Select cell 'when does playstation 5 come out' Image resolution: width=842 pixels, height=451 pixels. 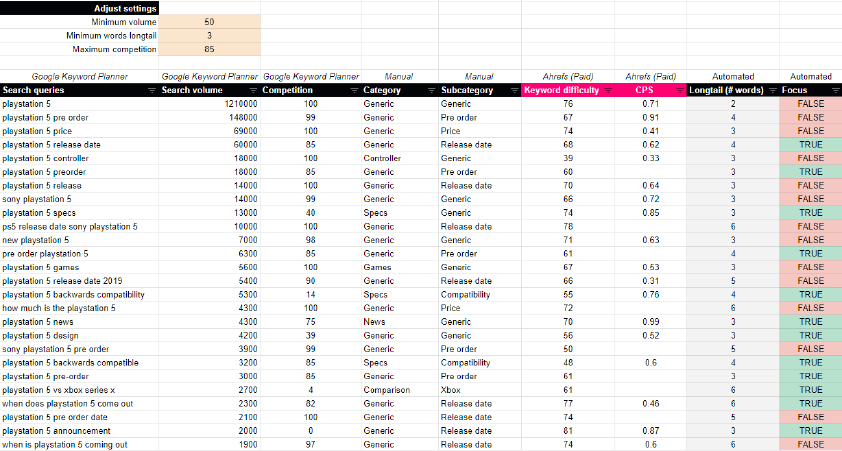tap(79, 404)
